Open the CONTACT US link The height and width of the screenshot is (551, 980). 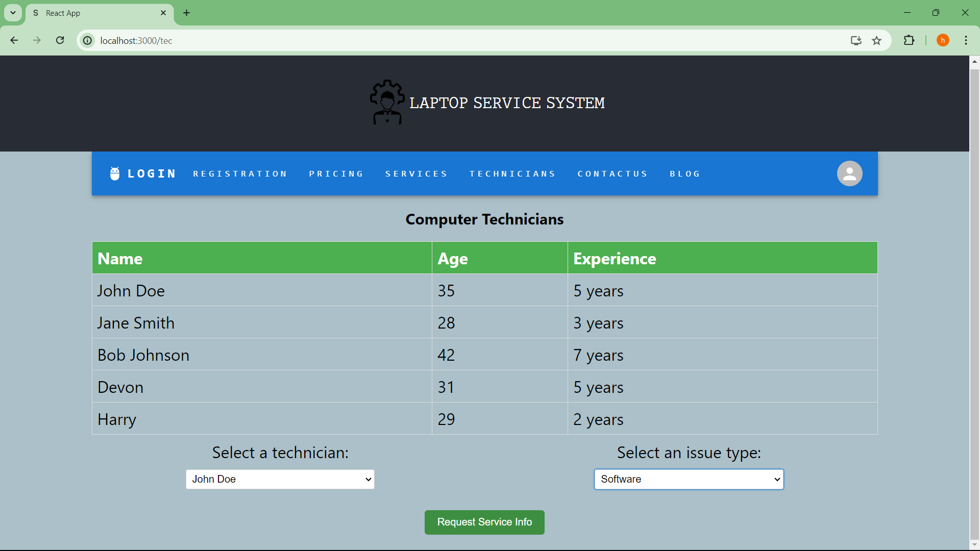pyautogui.click(x=612, y=174)
